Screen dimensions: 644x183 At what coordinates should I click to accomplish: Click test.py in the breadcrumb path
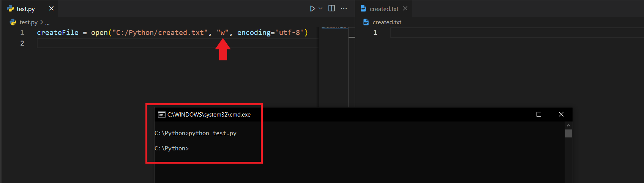click(28, 22)
